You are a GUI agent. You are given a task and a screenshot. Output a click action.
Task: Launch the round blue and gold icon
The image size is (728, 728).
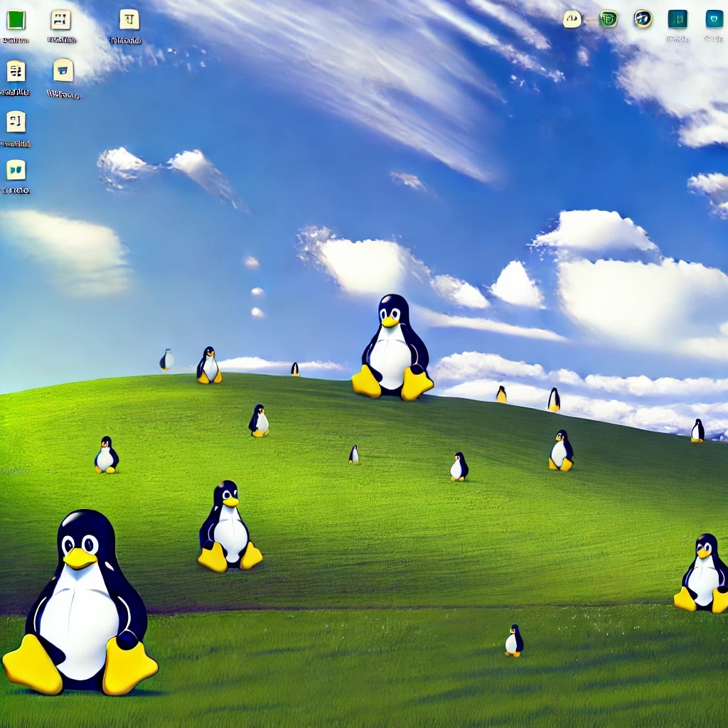pyautogui.click(x=643, y=18)
